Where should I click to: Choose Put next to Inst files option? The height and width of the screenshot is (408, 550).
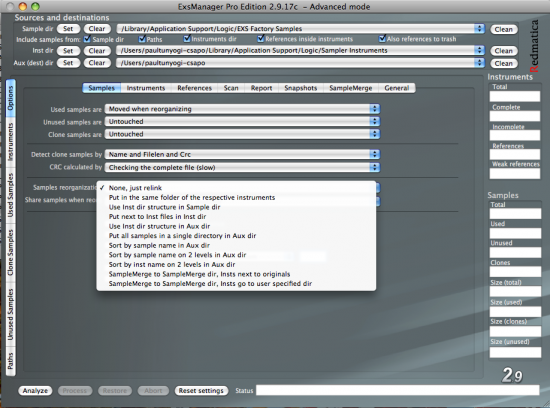(x=236, y=216)
